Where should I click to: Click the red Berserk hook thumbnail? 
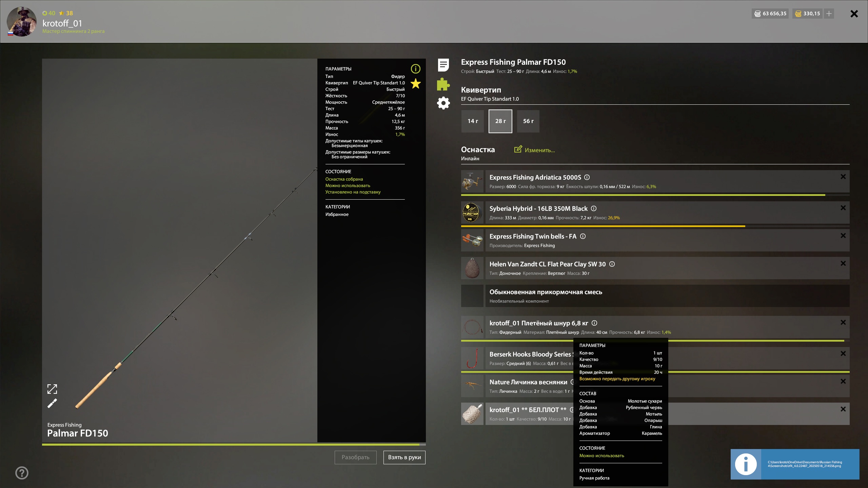click(x=472, y=358)
